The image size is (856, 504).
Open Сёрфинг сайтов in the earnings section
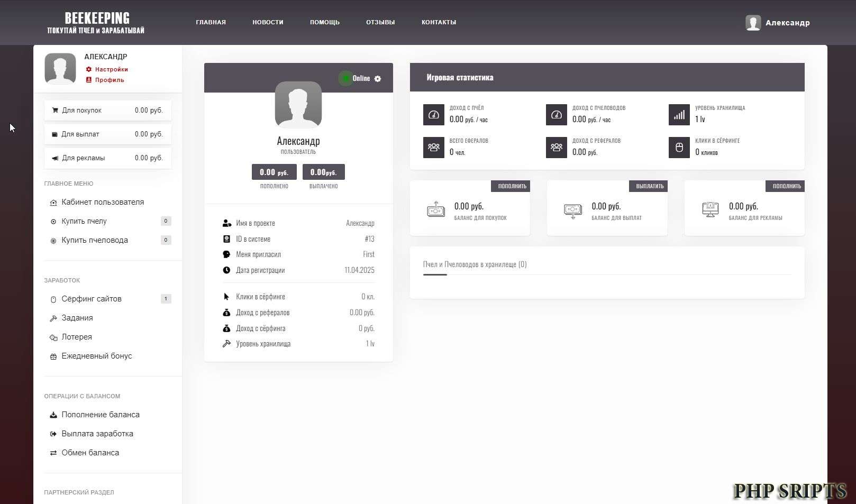[x=92, y=299]
